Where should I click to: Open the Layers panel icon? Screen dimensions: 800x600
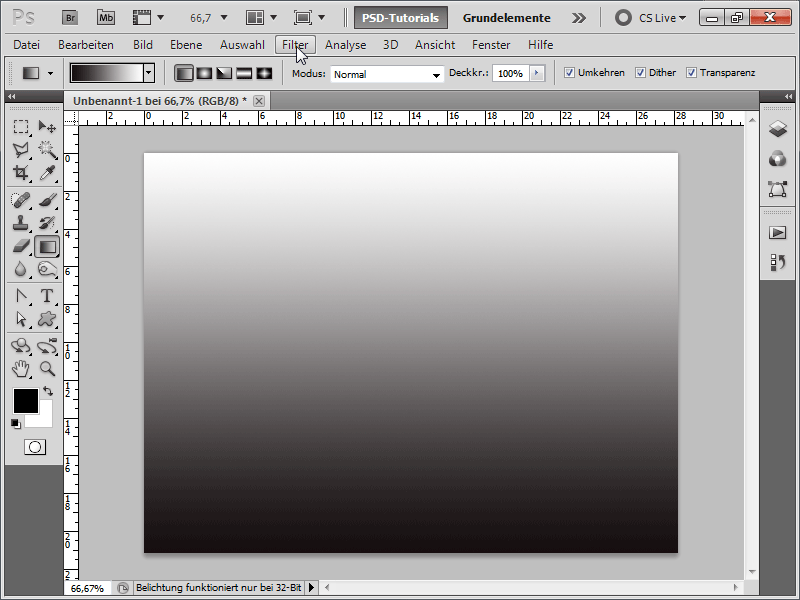[x=778, y=129]
